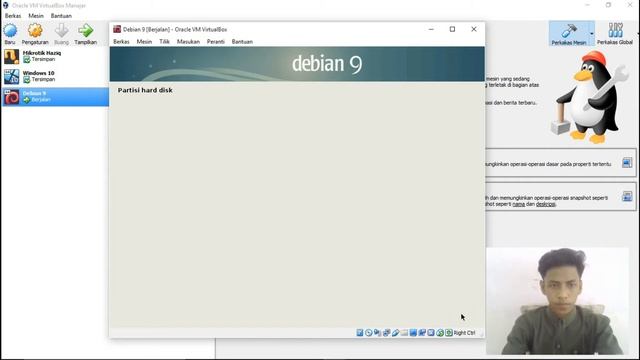Open Bantuan menu in the Debian 9 window
This screenshot has height=360, width=640.
[242, 42]
